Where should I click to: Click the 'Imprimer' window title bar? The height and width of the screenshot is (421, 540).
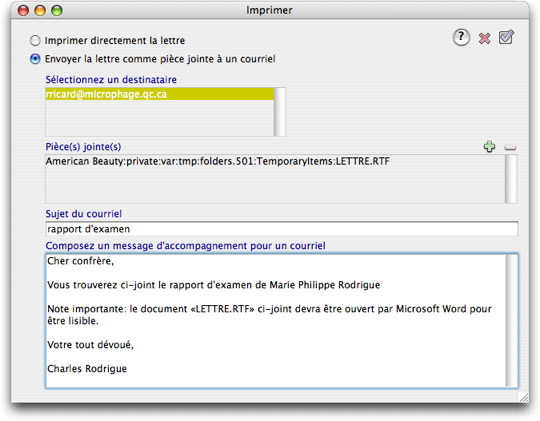tap(270, 10)
